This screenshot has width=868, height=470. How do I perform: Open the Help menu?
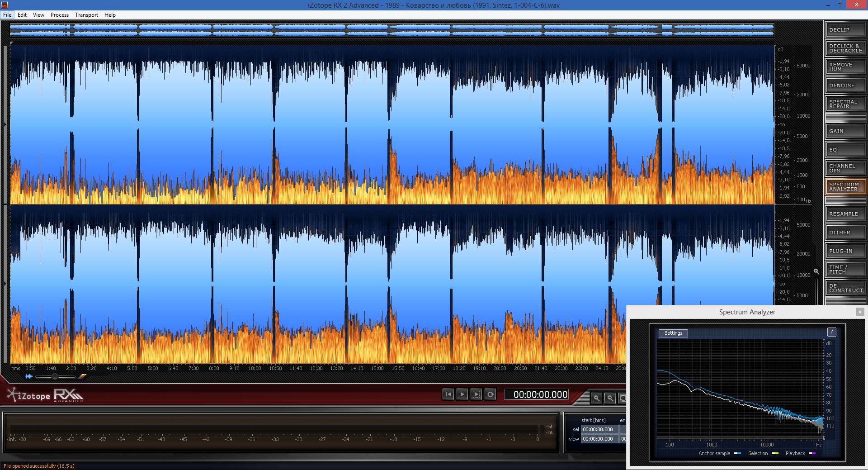click(x=110, y=15)
